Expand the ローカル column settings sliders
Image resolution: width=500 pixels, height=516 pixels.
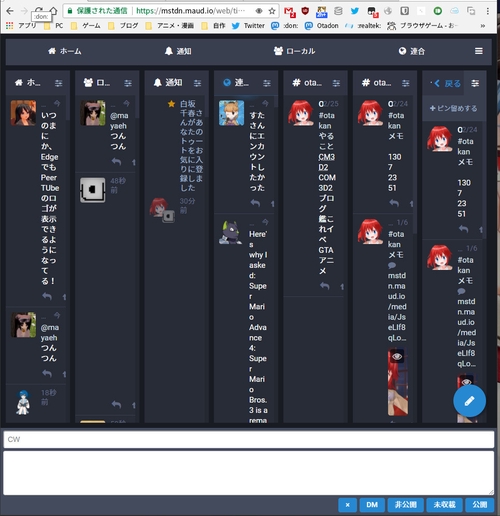pyautogui.click(x=128, y=83)
